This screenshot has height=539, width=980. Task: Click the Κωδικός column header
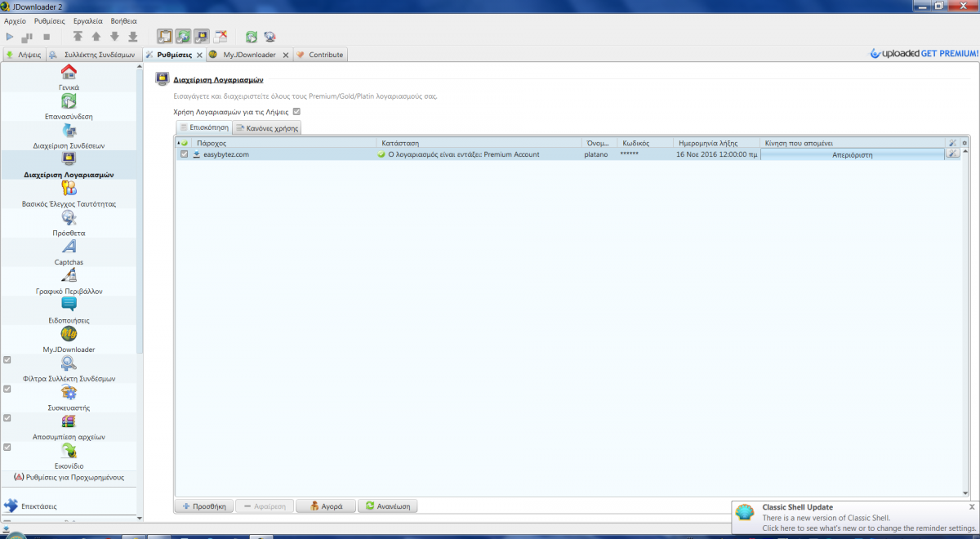tap(644, 143)
